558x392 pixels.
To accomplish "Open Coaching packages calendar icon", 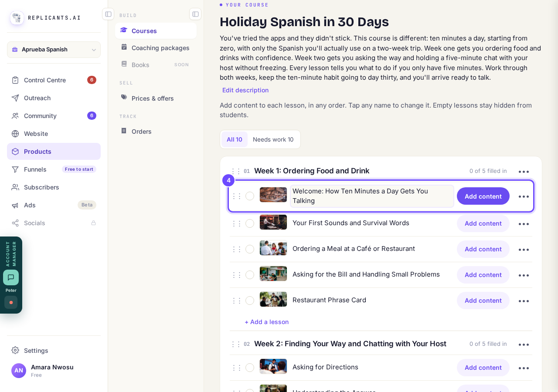I will tap(124, 47).
